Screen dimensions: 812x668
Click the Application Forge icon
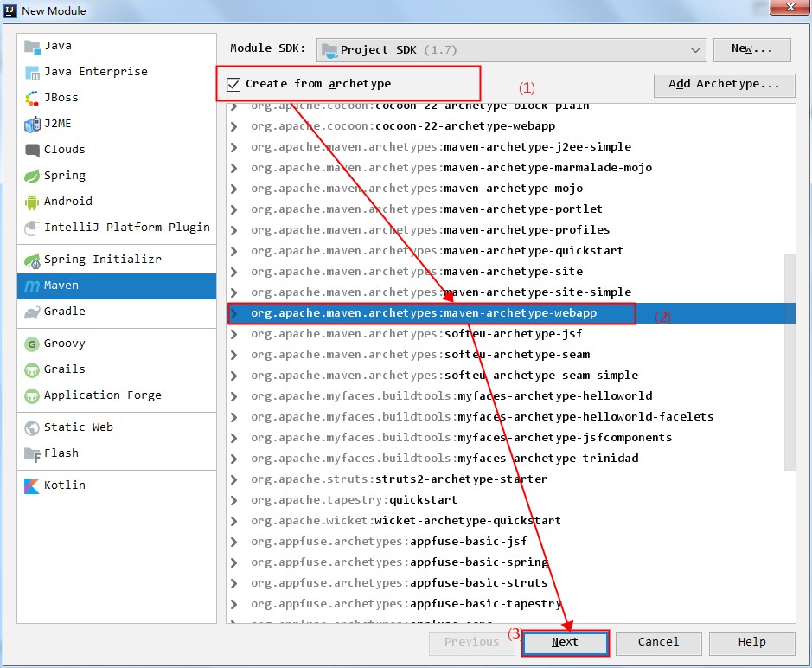click(x=32, y=396)
